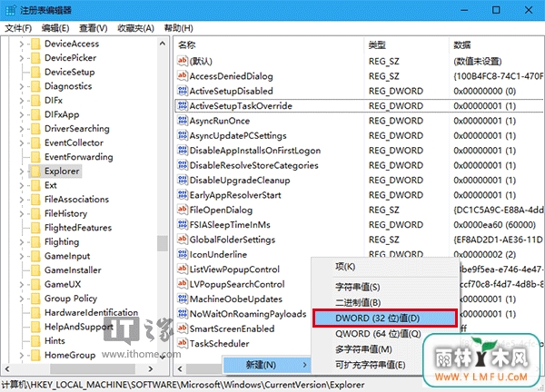Expand the DIFx tree node
The image size is (545, 392).
tap(22, 101)
